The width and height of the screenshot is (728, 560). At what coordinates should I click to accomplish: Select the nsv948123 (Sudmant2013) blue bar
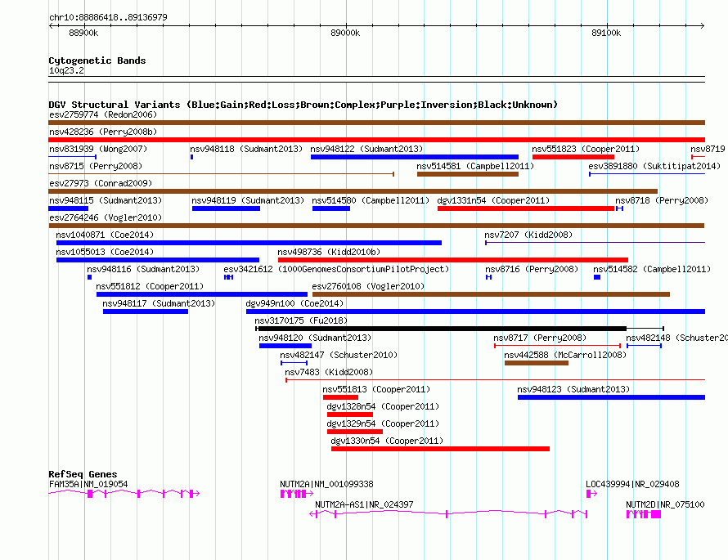(x=612, y=397)
